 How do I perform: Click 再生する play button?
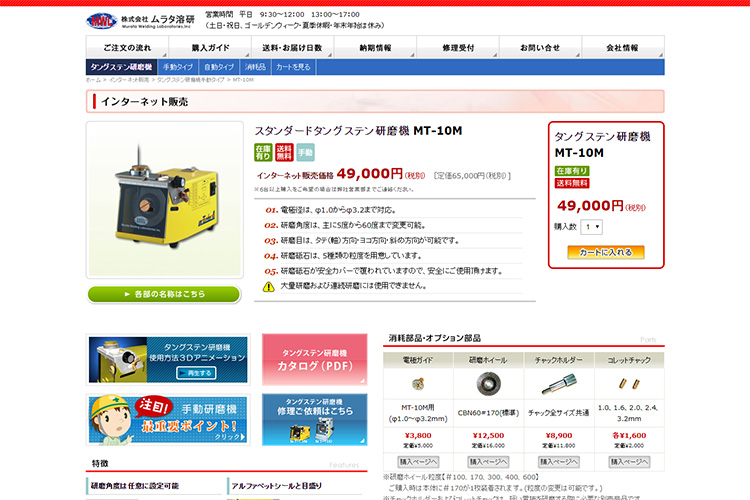click(x=196, y=373)
